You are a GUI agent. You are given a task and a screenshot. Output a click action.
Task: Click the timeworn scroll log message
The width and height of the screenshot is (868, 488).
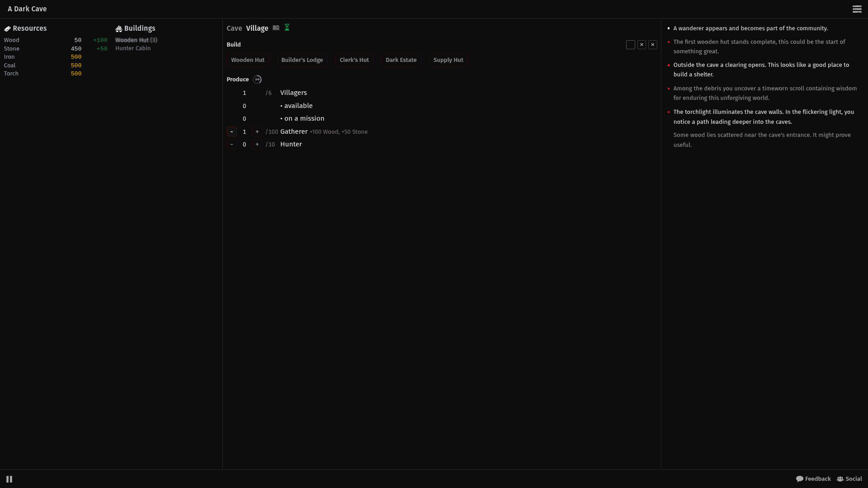(765, 93)
